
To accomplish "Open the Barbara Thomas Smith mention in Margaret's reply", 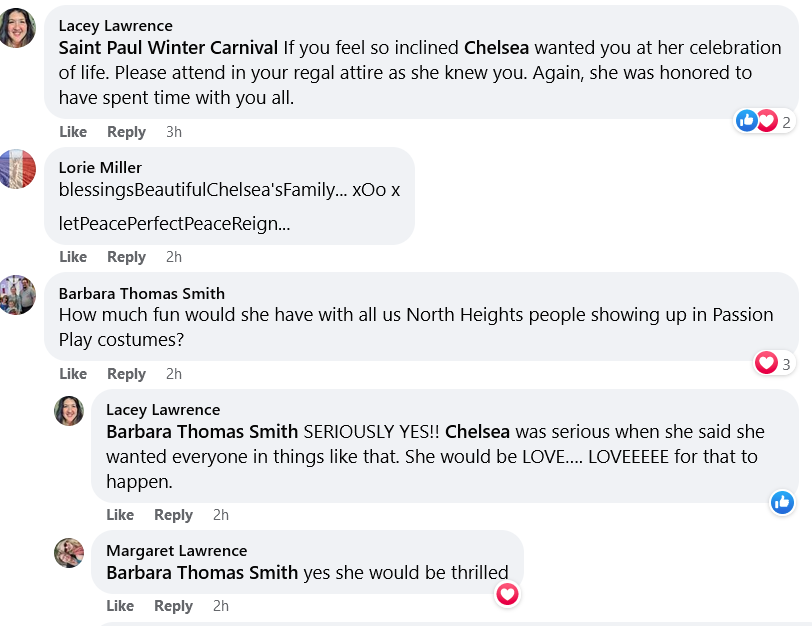I will [x=202, y=573].
